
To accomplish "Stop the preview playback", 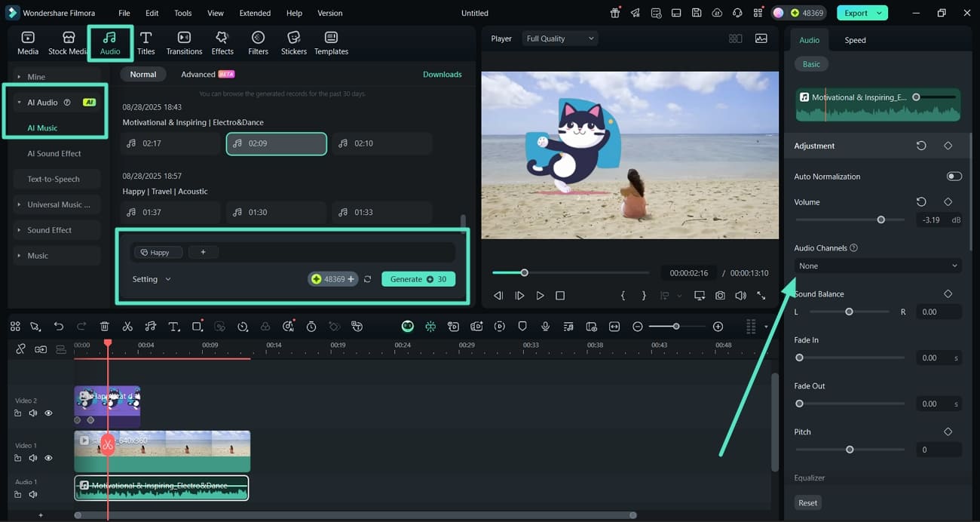I will (x=560, y=296).
